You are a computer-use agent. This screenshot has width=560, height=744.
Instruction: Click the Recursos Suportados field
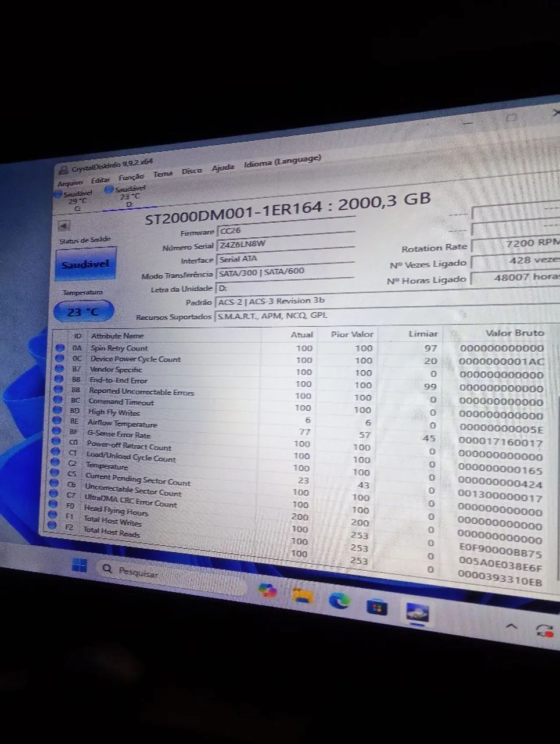tap(387, 316)
